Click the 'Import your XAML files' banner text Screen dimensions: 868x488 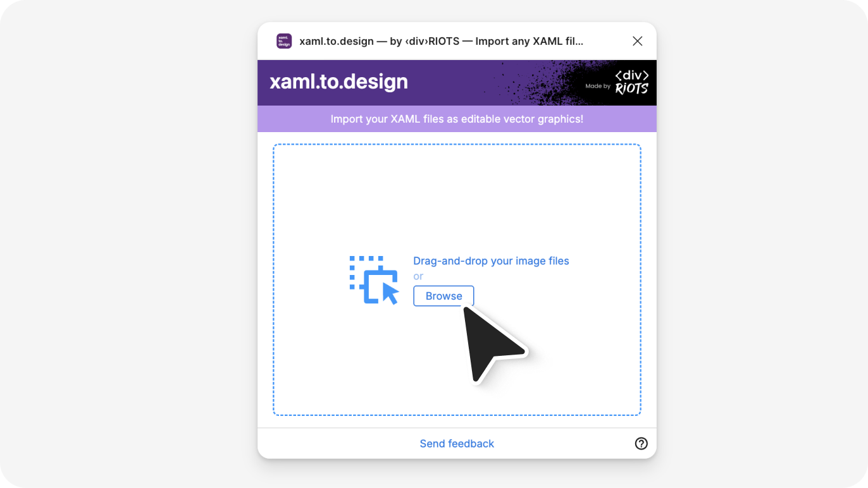click(457, 119)
